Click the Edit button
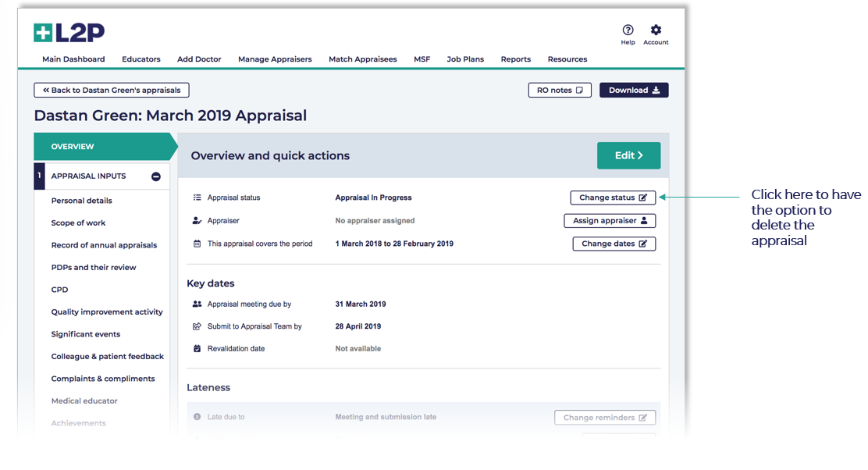The image size is (868, 470). coord(628,155)
